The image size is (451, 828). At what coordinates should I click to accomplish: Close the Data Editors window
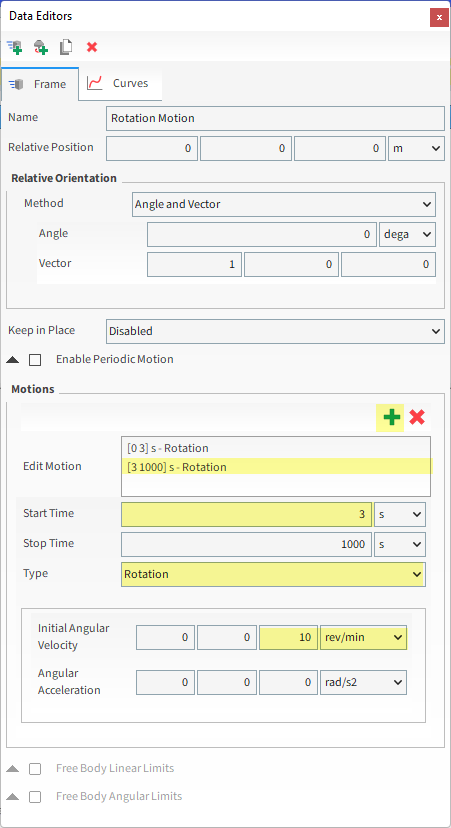[438, 17]
